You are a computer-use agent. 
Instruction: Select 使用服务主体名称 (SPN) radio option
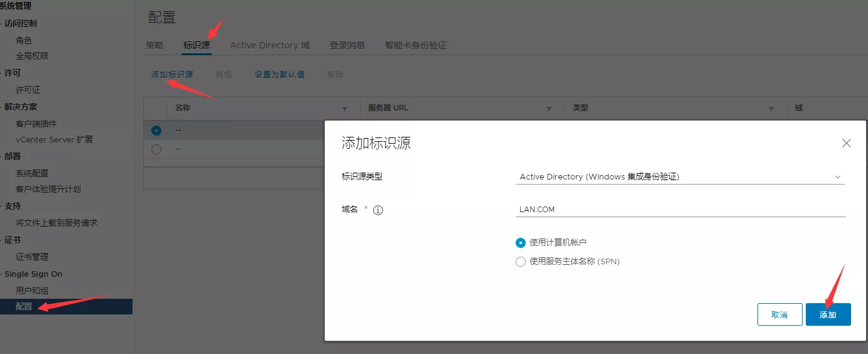coord(520,262)
